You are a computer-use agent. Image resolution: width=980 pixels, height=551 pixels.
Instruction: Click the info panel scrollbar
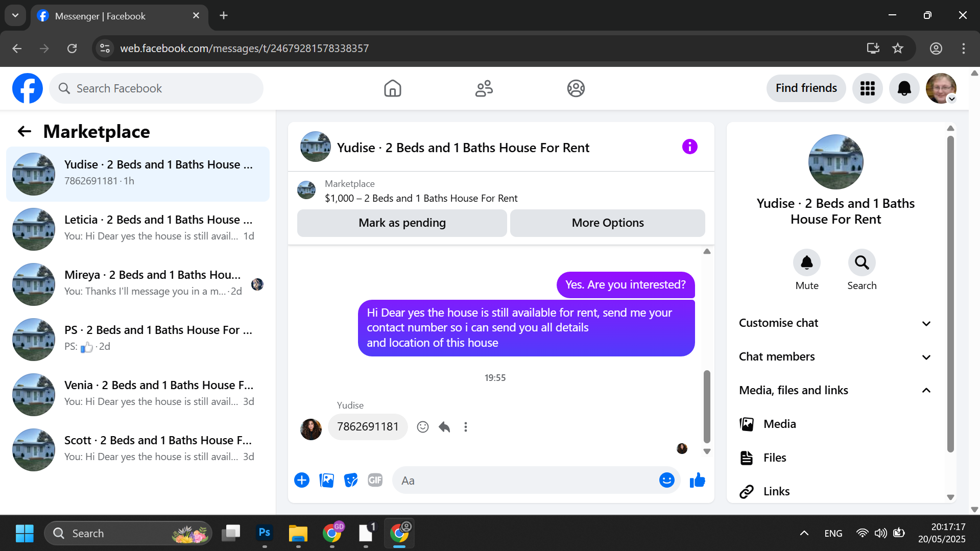950,294
